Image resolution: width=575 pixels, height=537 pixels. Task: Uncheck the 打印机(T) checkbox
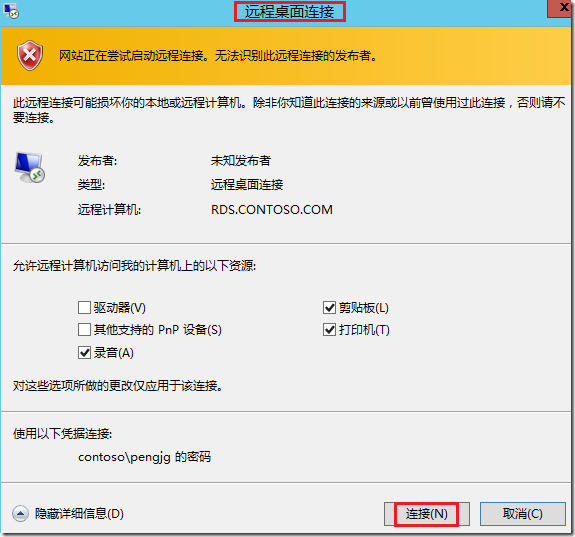click(329, 329)
